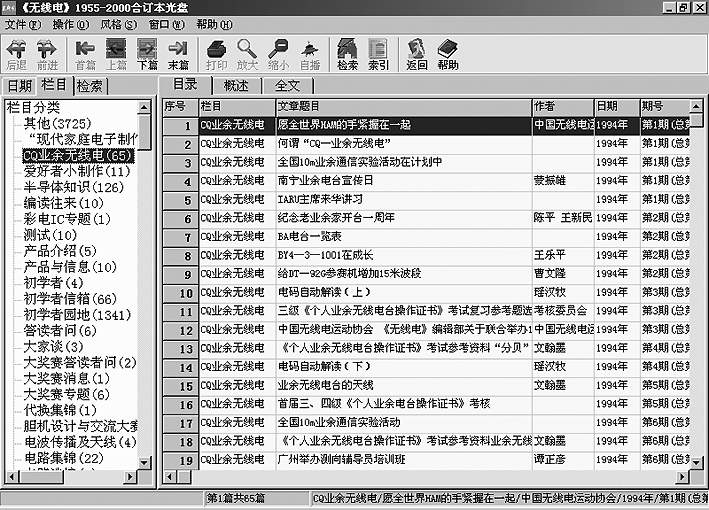Screen dimensions: 709x510
Task: Select 测试(10) category
Action: tap(50, 235)
